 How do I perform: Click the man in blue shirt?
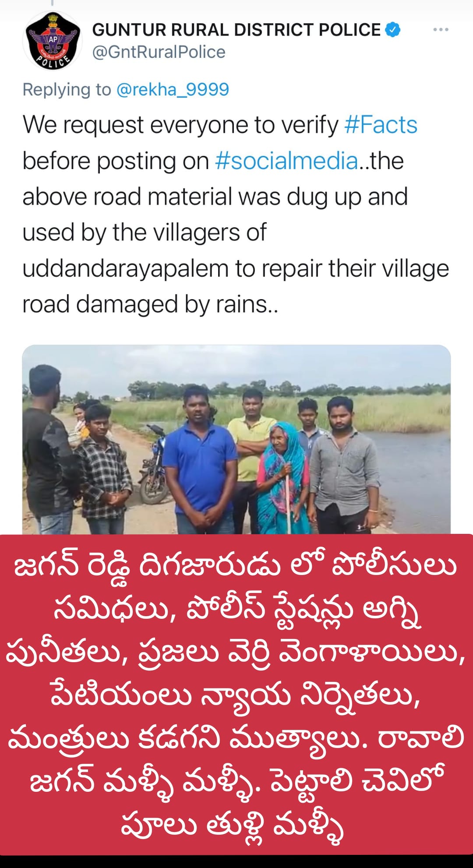coord(199,460)
